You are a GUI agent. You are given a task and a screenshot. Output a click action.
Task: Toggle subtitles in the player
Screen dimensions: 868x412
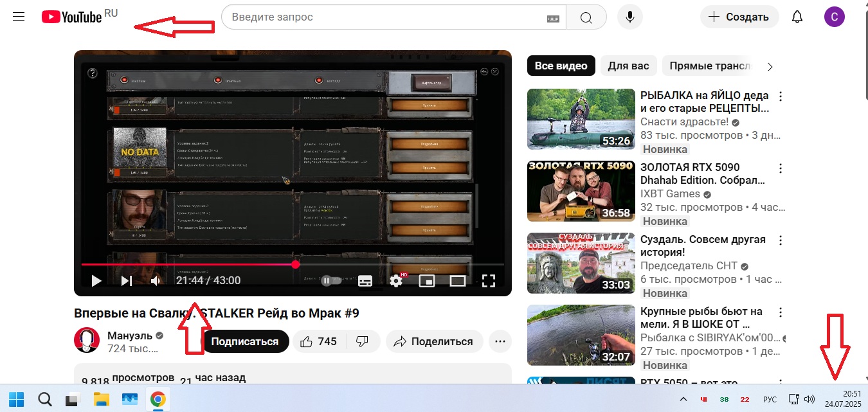point(365,280)
